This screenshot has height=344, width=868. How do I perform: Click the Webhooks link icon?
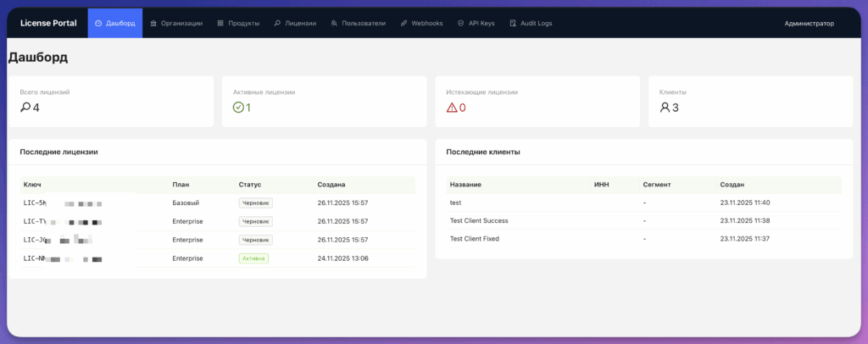click(404, 24)
